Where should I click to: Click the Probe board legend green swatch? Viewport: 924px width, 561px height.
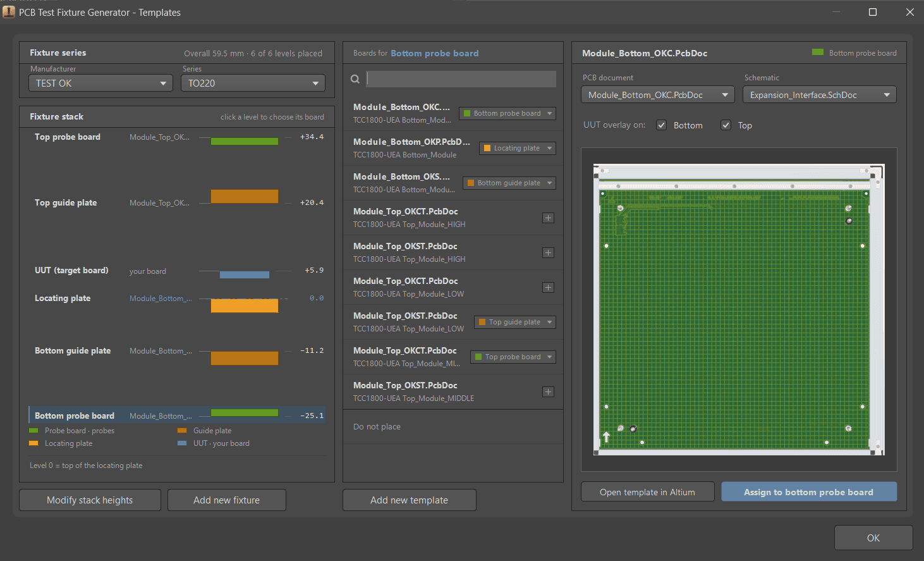[33, 431]
